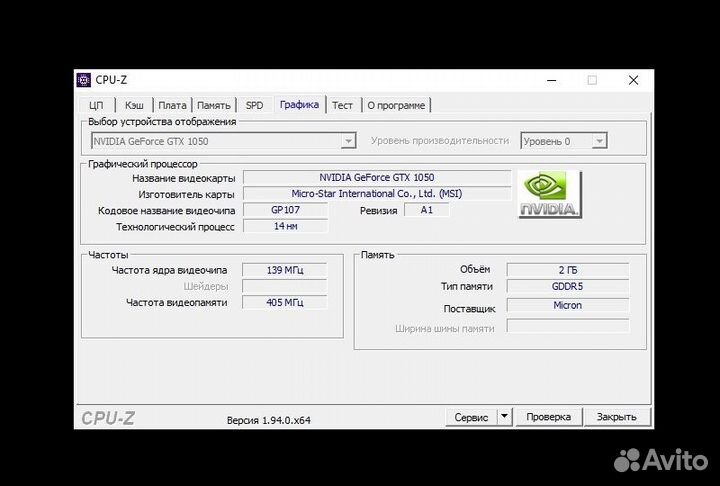Screen dimensions: 720x486
Task: Click the Уровень производительности label
Action: [x=440, y=141]
